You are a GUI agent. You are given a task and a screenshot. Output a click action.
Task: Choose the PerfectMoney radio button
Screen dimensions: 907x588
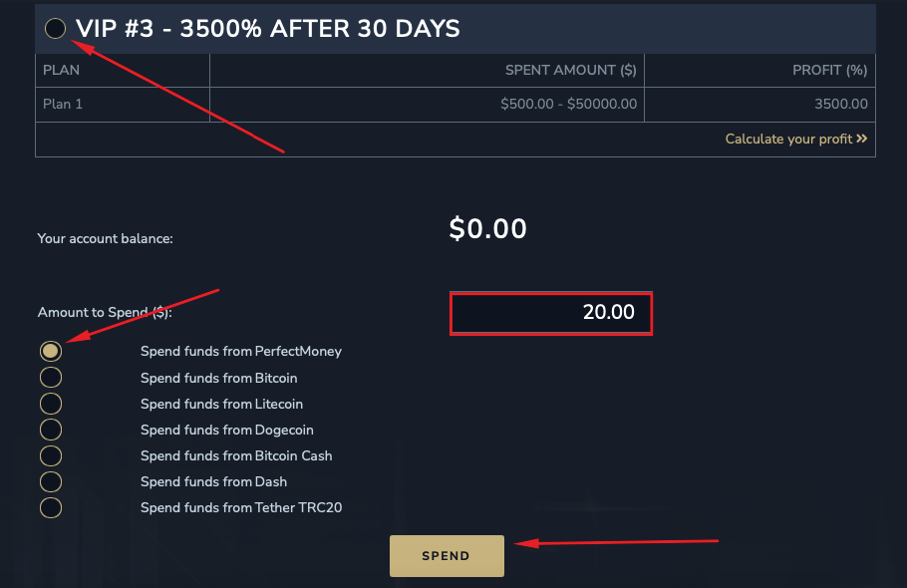coord(51,352)
